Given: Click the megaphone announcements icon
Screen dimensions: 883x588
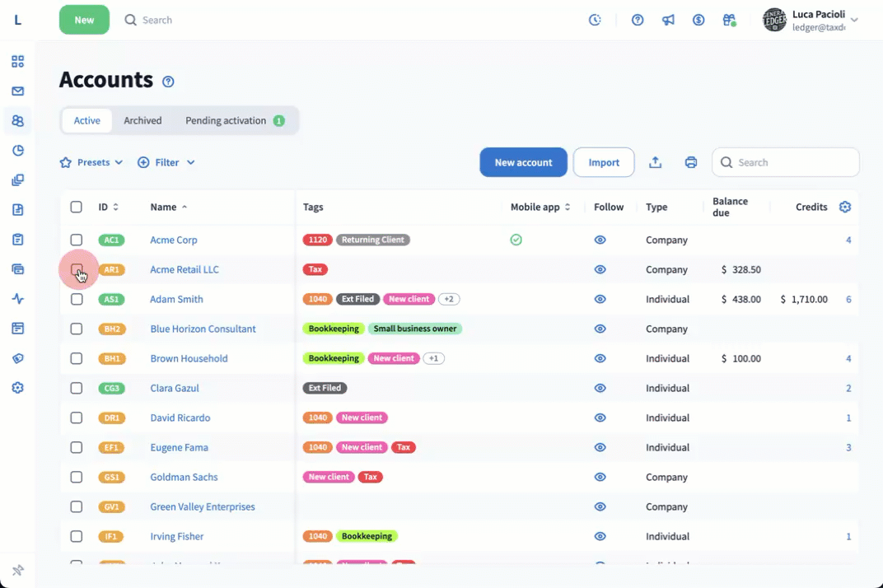Looking at the screenshot, I should click(x=668, y=20).
